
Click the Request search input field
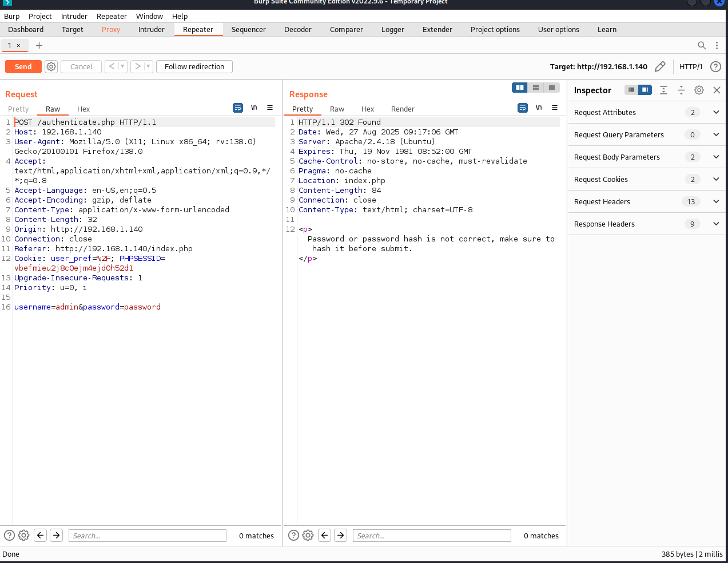pyautogui.click(x=148, y=536)
